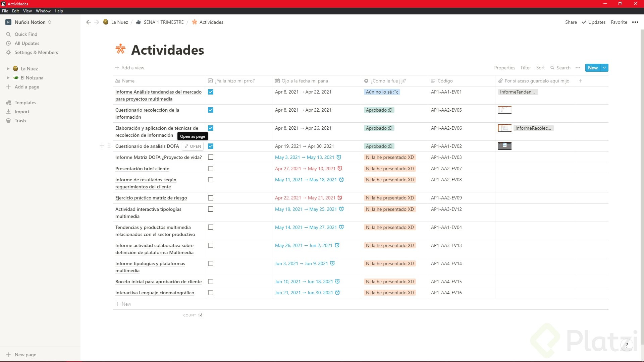Open Trash in the sidebar
The height and width of the screenshot is (362, 644).
coord(20,121)
